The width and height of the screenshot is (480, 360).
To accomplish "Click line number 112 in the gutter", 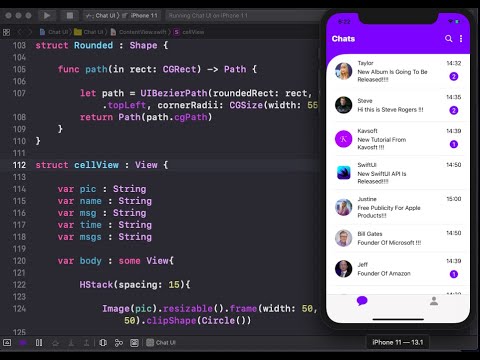I will 19,165.
